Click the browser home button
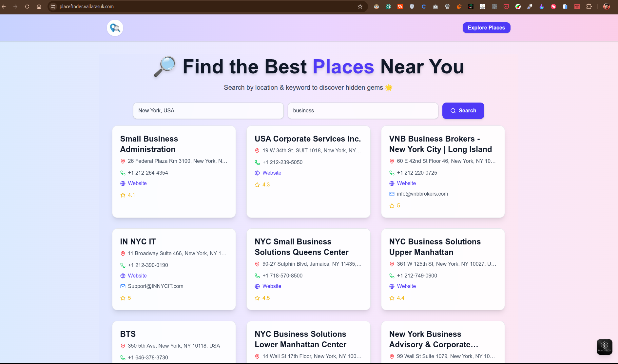Screen dimensions: 618x364 click(x=39, y=7)
